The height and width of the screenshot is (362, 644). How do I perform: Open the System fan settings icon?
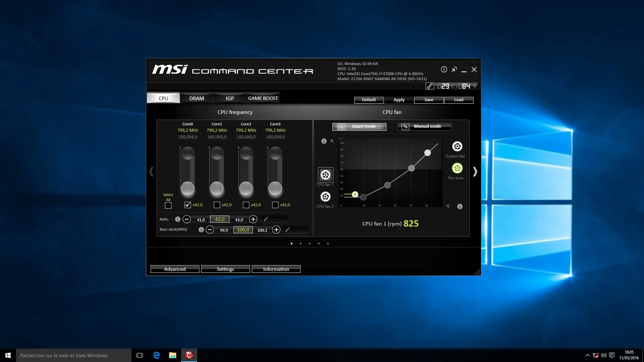(x=457, y=146)
